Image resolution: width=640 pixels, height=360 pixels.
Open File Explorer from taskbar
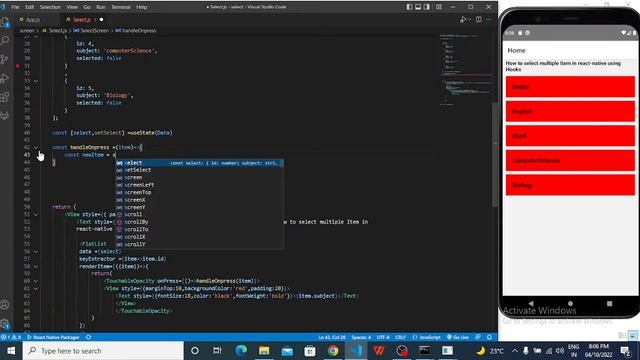click(x=264, y=351)
